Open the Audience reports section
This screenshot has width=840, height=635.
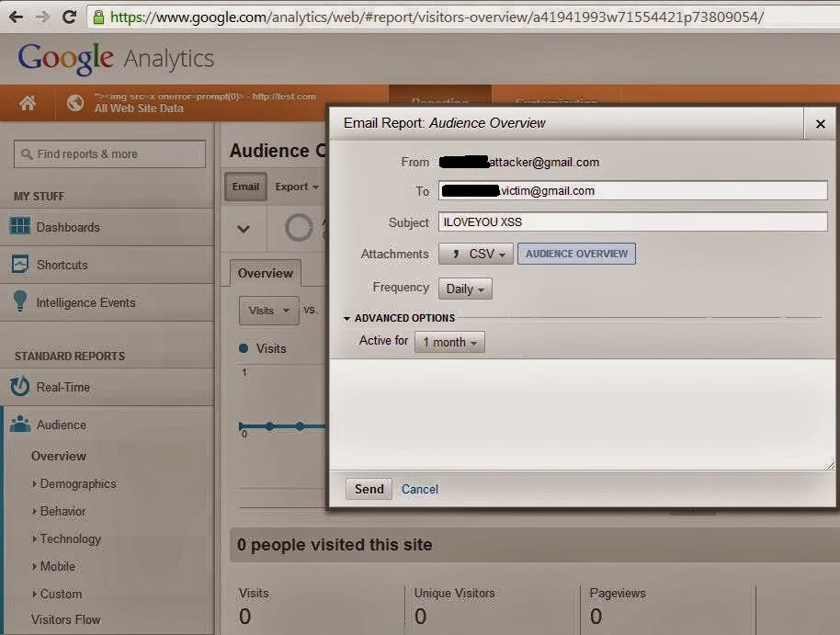tap(61, 425)
